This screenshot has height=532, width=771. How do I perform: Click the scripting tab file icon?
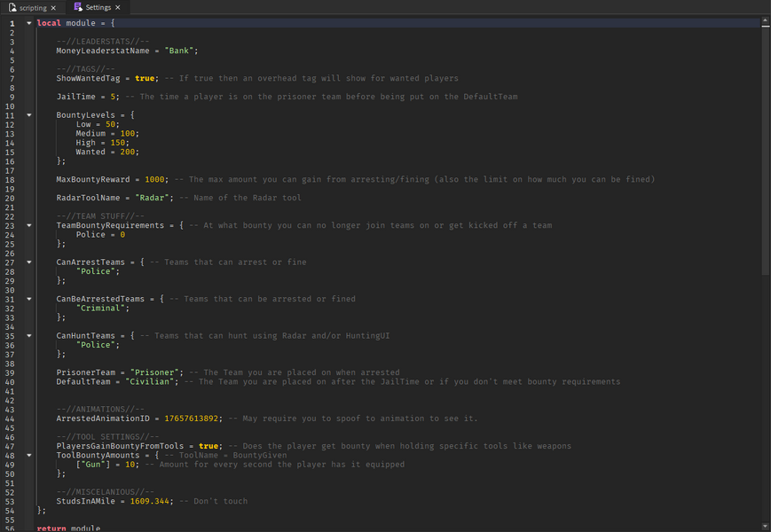12,7
